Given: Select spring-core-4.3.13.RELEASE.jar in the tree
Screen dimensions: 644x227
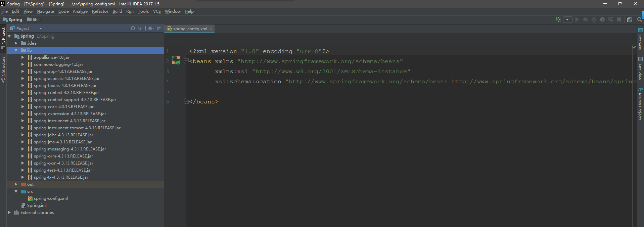Looking at the screenshot, I should pos(64,106).
